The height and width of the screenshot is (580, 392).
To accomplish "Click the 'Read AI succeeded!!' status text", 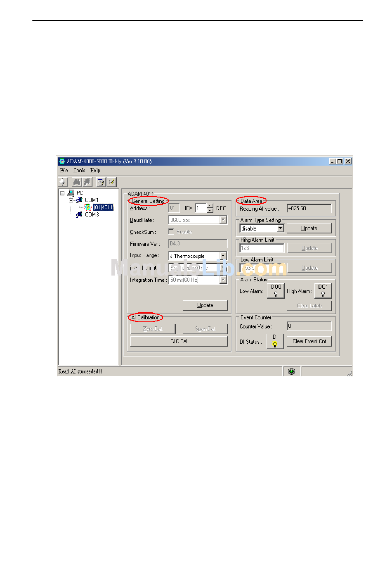I will click(80, 371).
